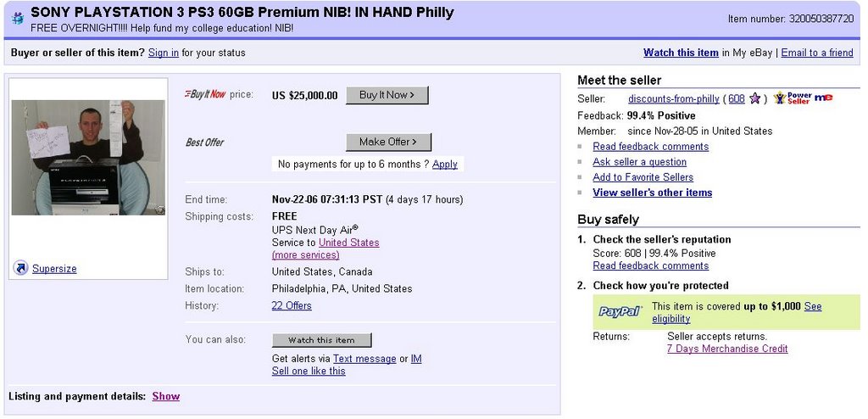Click the Power Seller badge icon

click(x=793, y=98)
